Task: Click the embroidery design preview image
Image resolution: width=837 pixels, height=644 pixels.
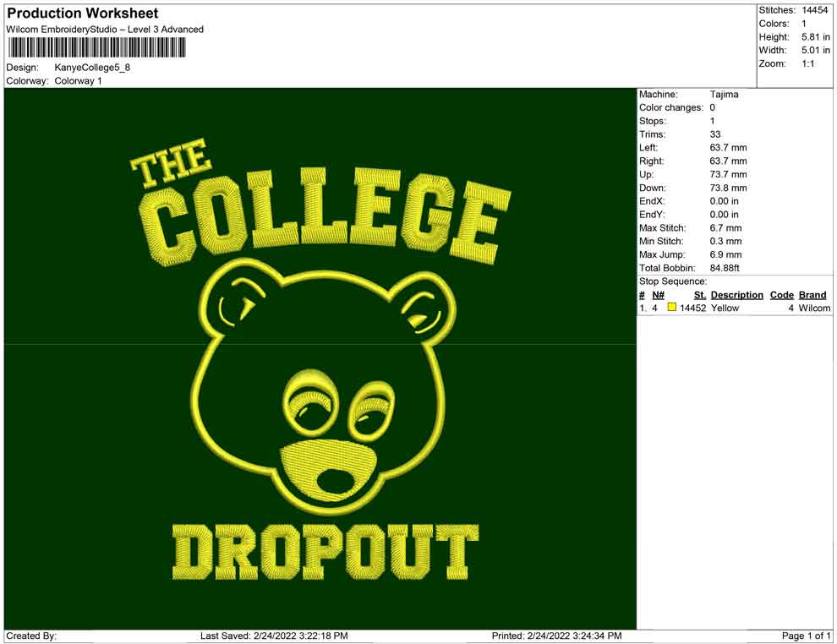Action: (320, 359)
